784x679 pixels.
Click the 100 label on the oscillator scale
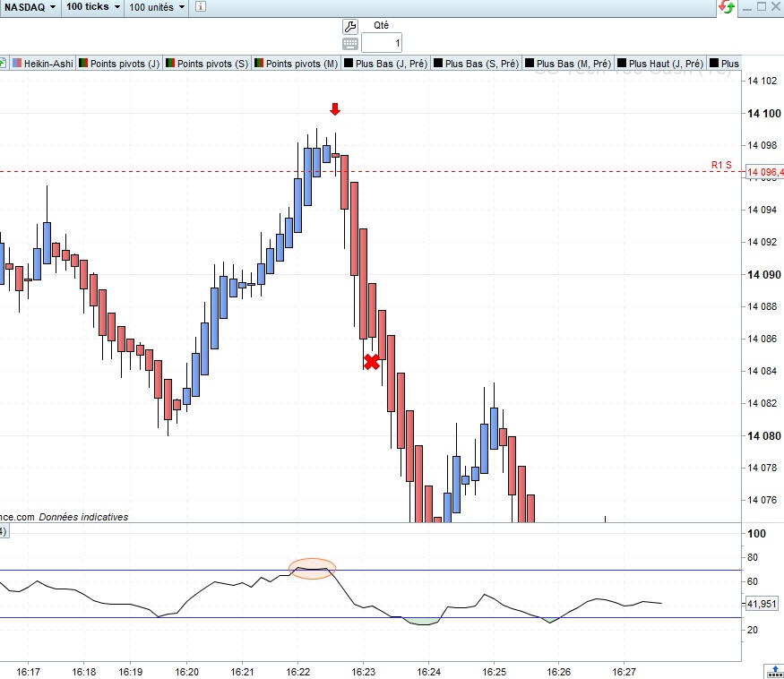pyautogui.click(x=756, y=534)
